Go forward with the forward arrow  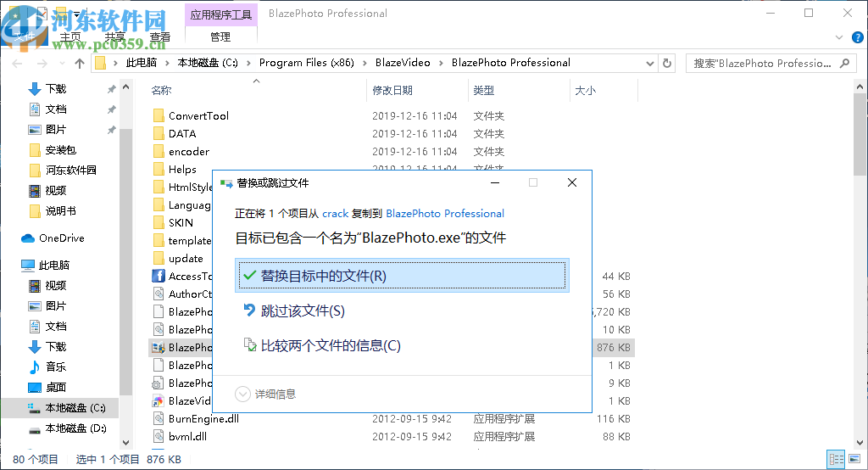coord(42,63)
